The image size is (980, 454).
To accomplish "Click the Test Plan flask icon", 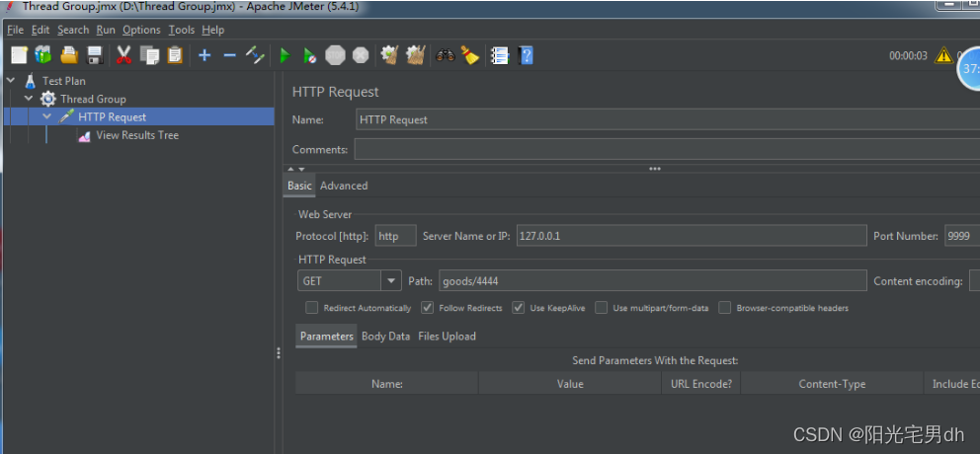I will pos(30,81).
